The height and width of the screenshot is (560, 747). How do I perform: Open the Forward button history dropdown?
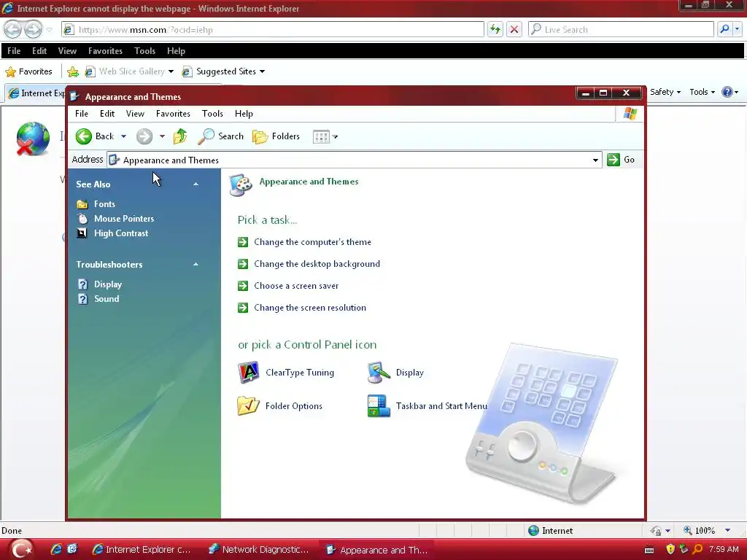pyautogui.click(x=162, y=136)
